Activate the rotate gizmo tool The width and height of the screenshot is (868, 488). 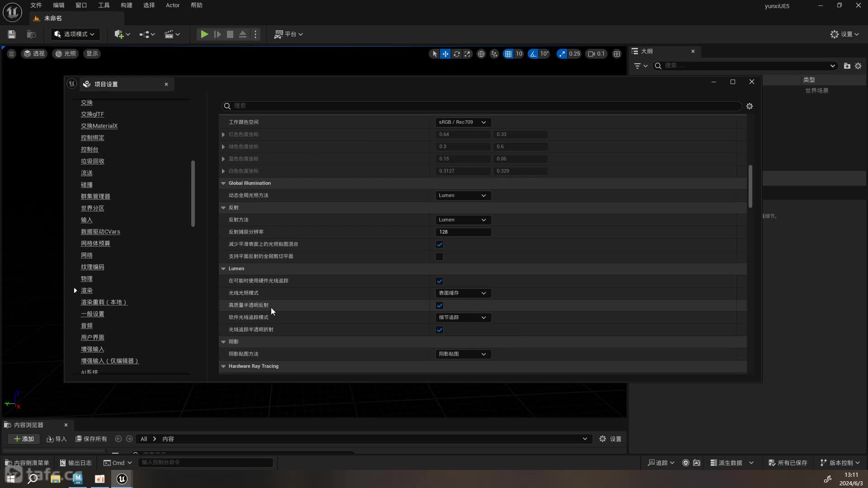[457, 54]
